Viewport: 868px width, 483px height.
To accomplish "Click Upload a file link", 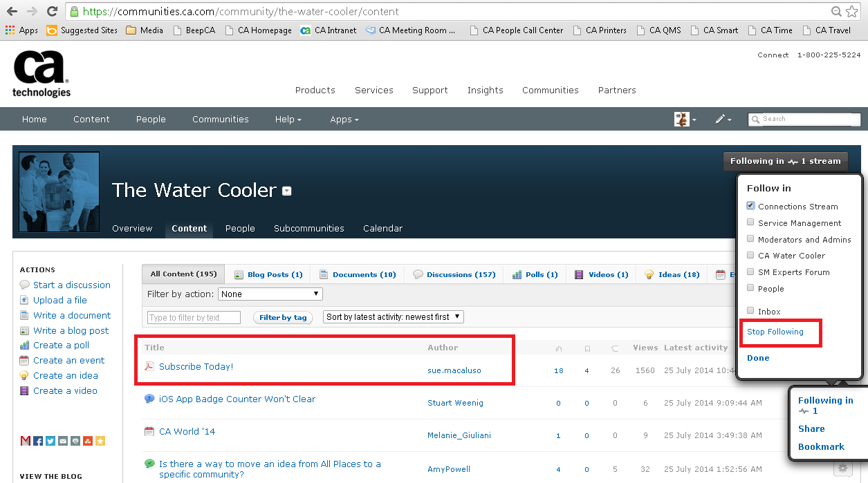I will pos(60,300).
